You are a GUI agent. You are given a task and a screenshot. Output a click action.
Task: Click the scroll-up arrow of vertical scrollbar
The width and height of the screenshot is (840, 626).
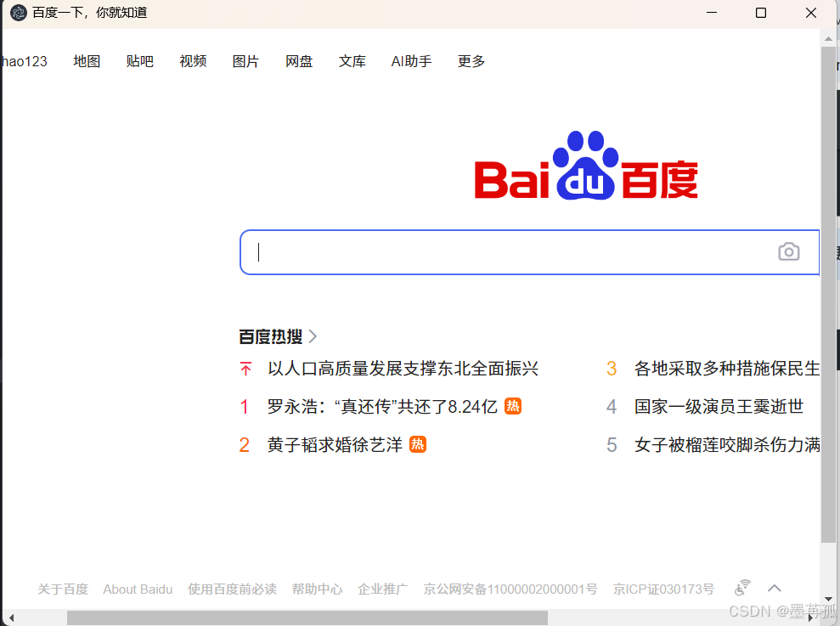coord(828,38)
